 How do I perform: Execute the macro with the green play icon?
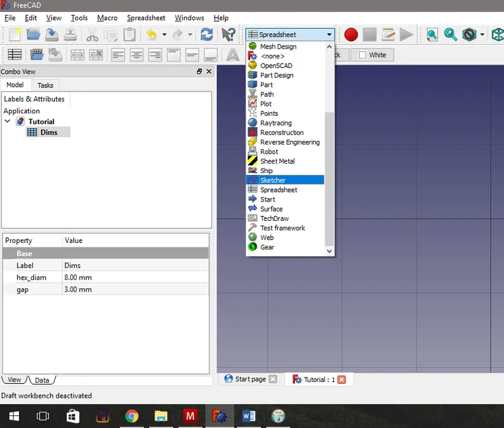(x=406, y=35)
